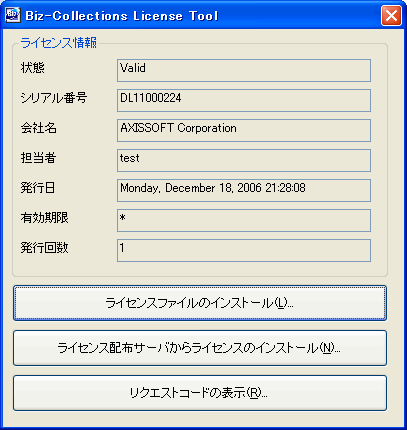Click the Biz-Collections app icon in title bar
407x430 pixels.
click(13, 15)
